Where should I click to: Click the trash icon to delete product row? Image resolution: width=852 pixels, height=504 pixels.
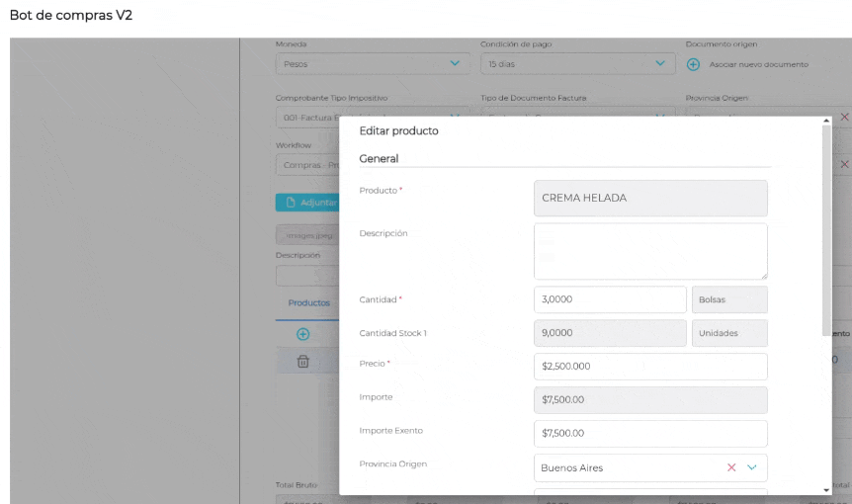(x=303, y=362)
